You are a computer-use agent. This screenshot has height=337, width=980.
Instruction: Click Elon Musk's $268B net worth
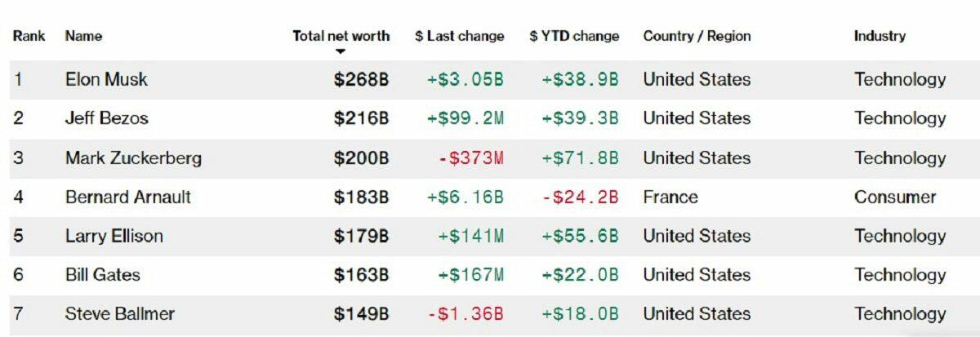(x=361, y=80)
